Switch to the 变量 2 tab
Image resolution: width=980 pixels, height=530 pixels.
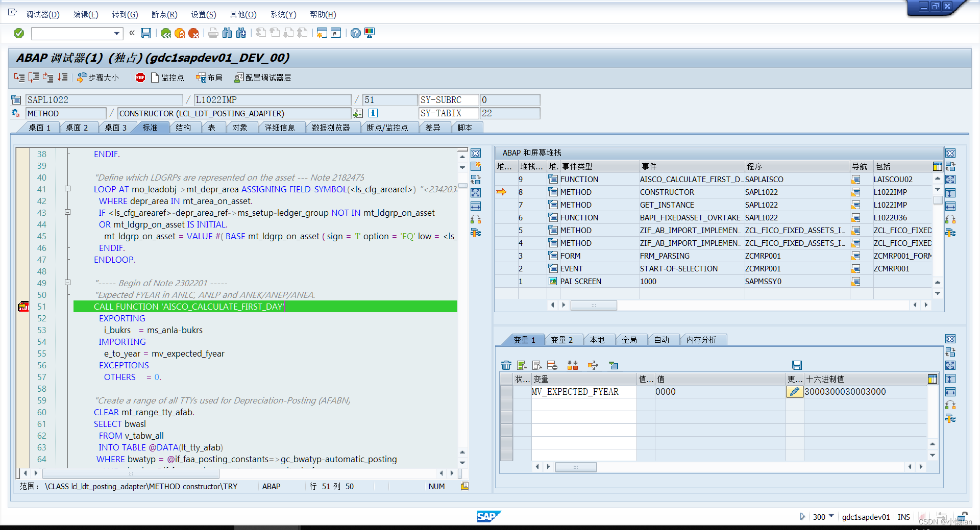[562, 339]
